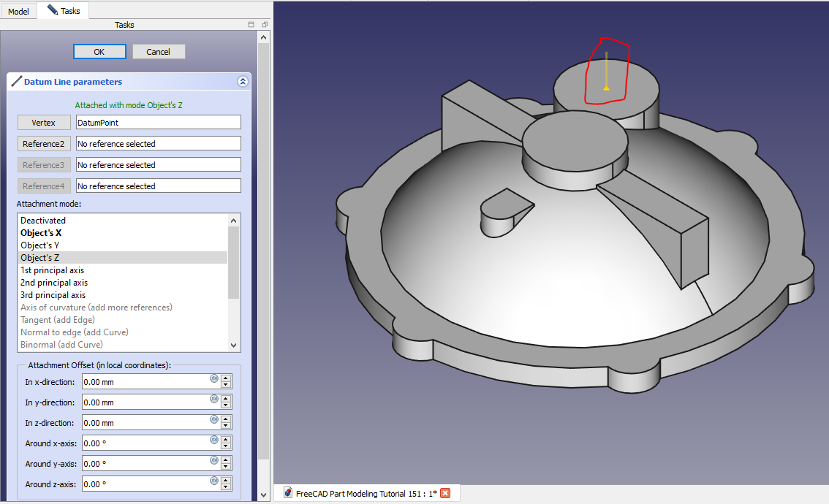This screenshot has height=504, width=829.
Task: Close the FreeCAD Part Modeling Tutorial document tab
Action: (445, 493)
